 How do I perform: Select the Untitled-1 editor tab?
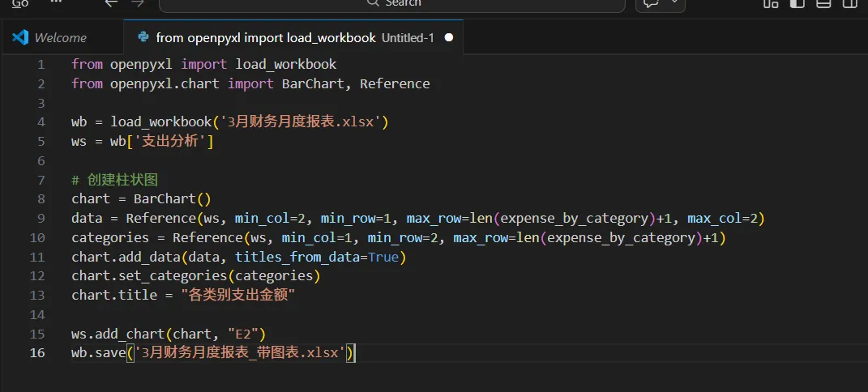(x=293, y=37)
